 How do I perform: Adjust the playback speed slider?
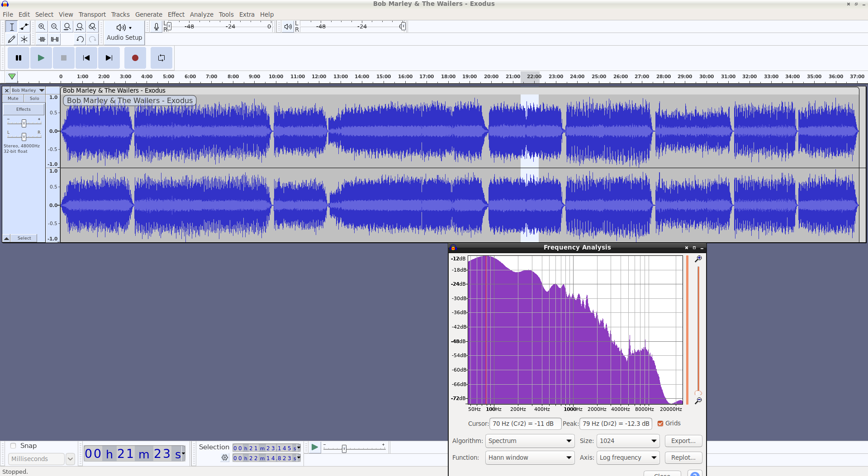(x=354, y=448)
